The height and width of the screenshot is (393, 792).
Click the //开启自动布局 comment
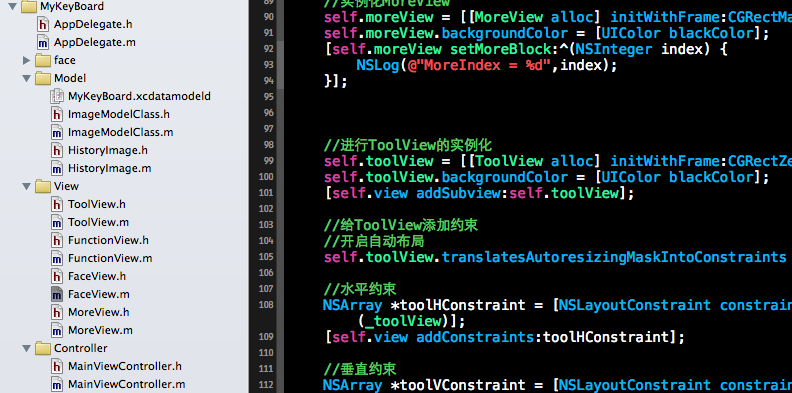click(374, 241)
